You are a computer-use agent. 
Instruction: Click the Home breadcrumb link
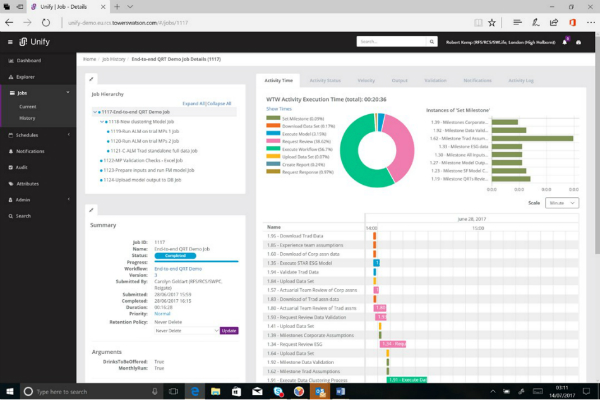90,59
